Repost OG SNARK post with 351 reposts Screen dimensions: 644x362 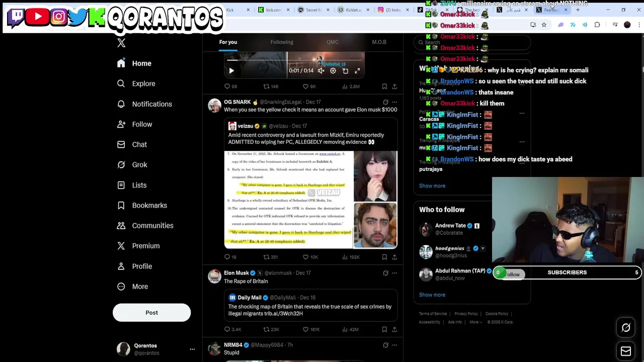[x=271, y=257]
